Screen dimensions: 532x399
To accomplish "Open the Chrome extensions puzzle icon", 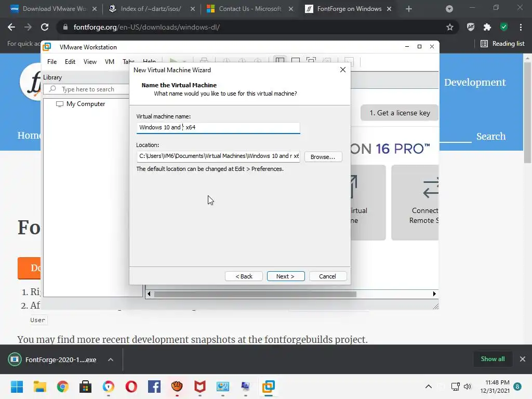I will 487,27.
